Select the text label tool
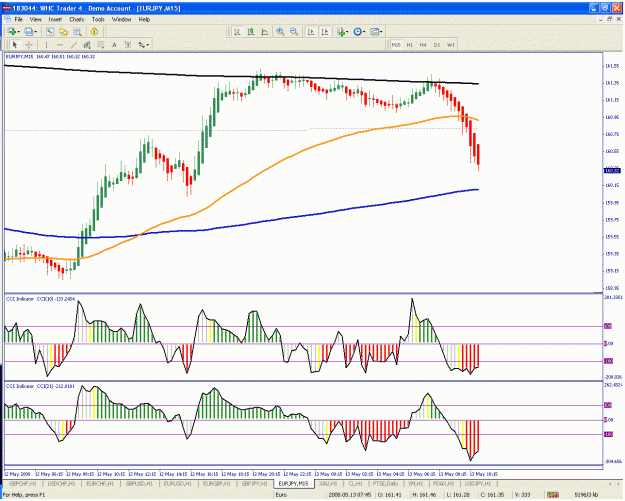This screenshot has width=625, height=501. (x=128, y=45)
